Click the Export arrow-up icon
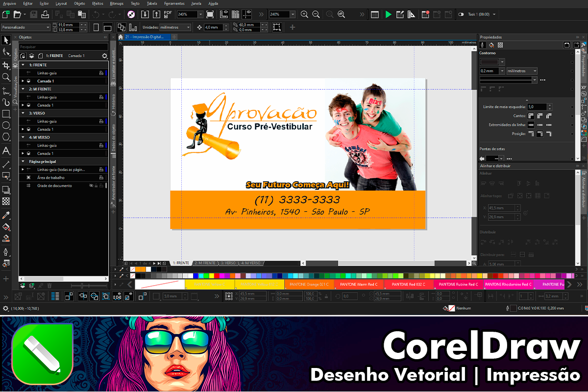This screenshot has height=392, width=588. (157, 15)
